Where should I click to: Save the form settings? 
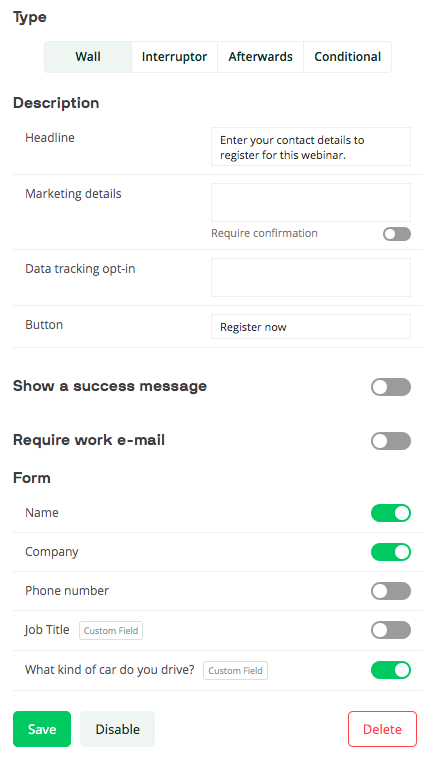42,729
